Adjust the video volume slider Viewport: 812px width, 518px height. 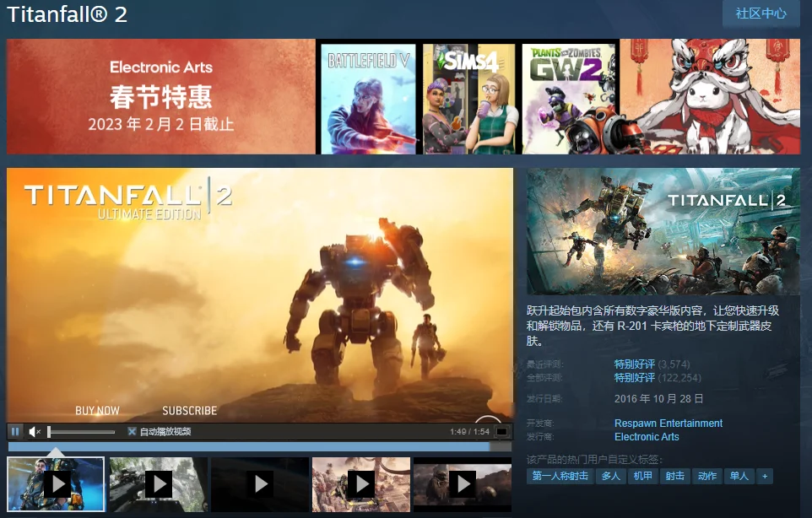coord(81,431)
